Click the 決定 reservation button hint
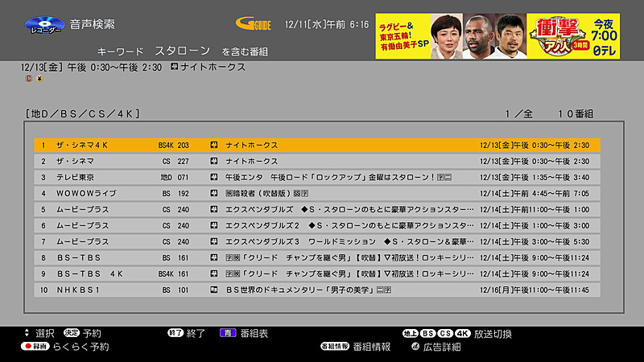This screenshot has width=644, height=362. (72, 333)
